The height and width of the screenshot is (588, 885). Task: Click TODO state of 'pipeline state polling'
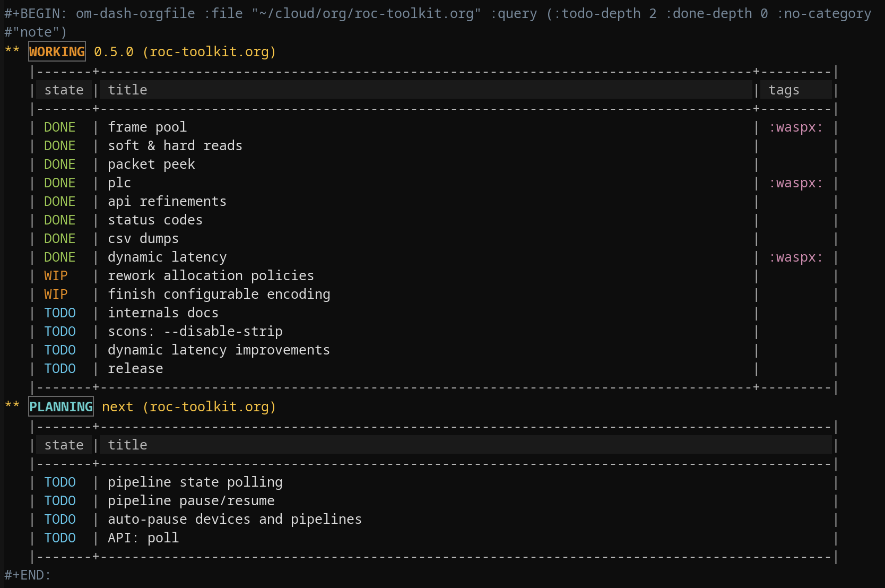tap(60, 482)
